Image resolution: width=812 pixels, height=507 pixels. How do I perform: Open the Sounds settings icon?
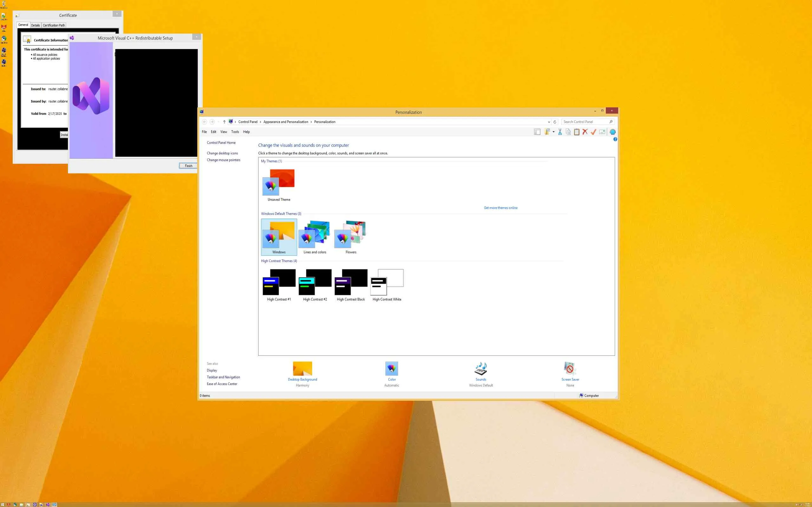click(481, 369)
